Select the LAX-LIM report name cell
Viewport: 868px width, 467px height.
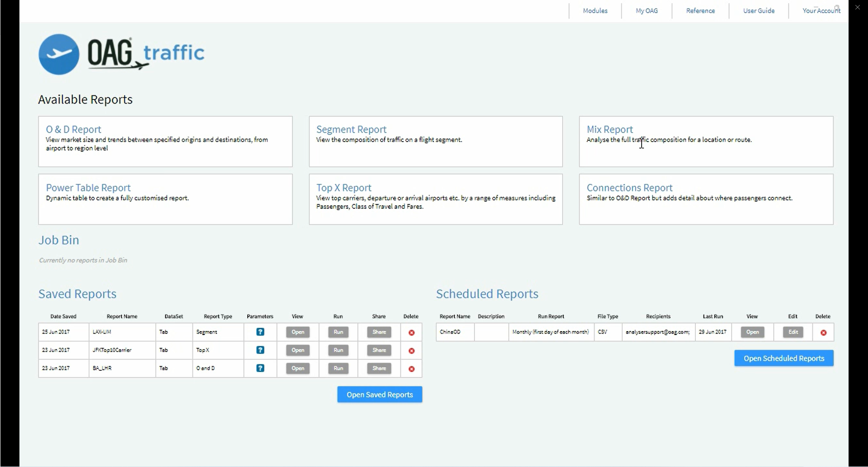pos(122,332)
